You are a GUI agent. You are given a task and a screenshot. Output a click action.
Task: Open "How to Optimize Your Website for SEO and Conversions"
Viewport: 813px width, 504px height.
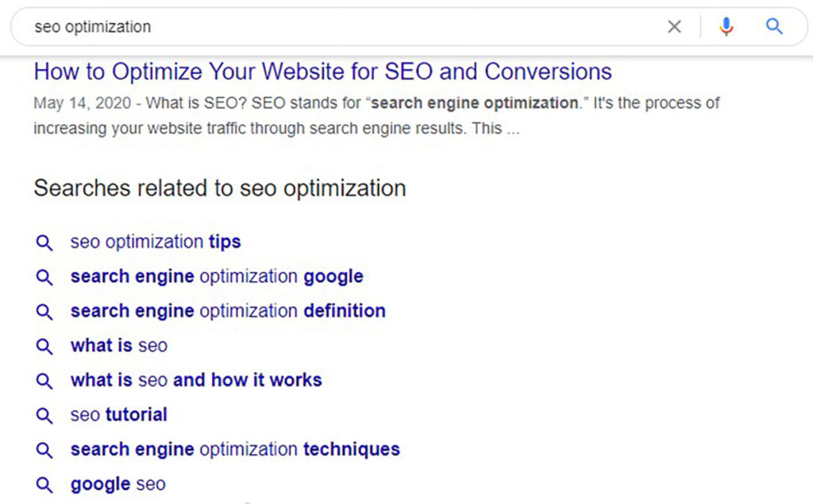(322, 71)
